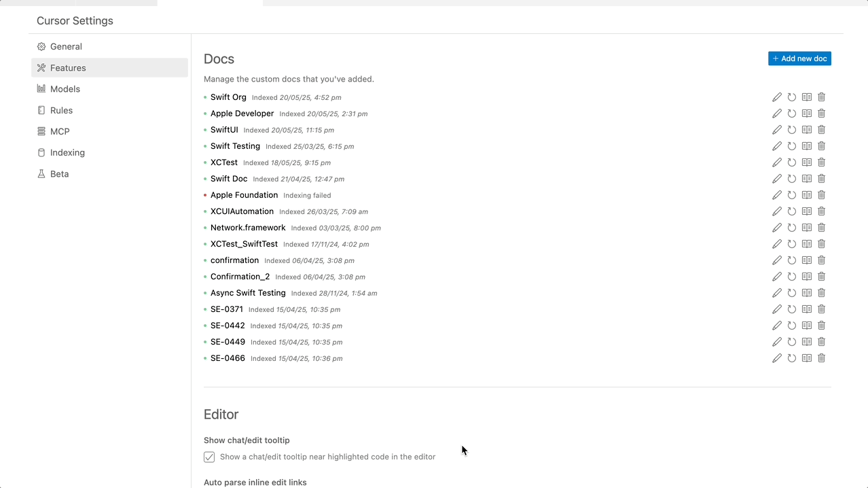
Task: Open the XCUIAutomation doc link
Action: (242, 211)
